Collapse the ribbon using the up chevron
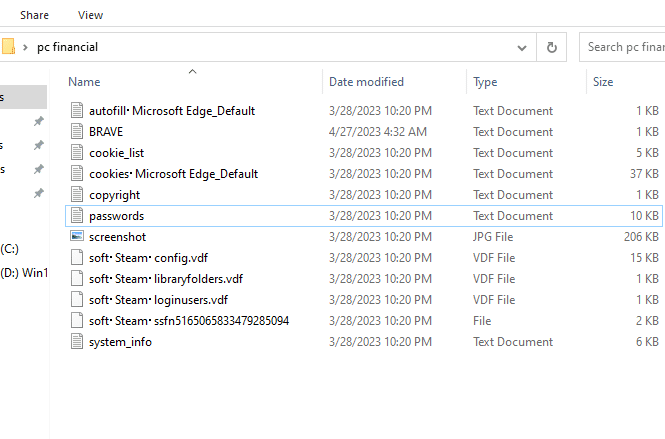The width and height of the screenshot is (665, 439). point(192,71)
